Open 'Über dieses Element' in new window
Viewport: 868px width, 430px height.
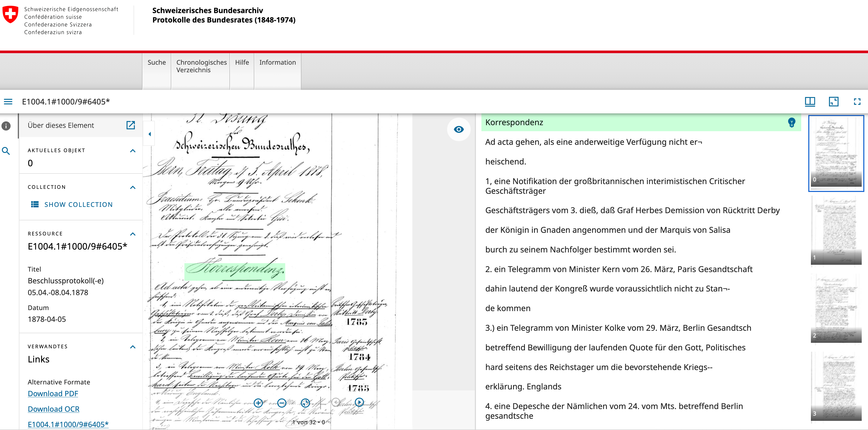[x=130, y=125]
